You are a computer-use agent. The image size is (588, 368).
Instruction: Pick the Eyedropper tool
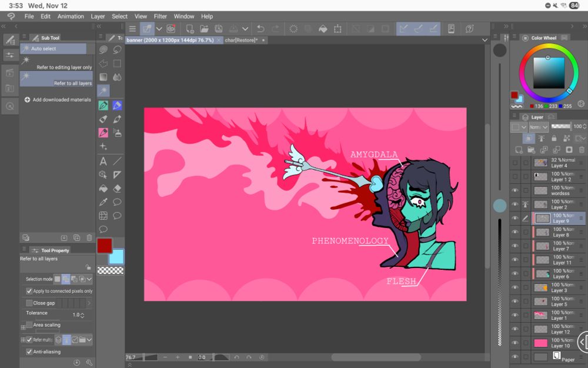103,202
